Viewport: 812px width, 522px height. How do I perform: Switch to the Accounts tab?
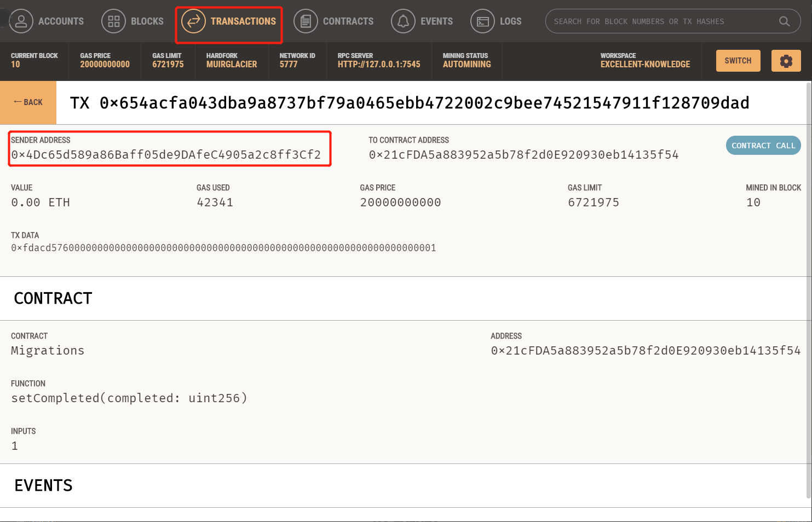point(61,21)
